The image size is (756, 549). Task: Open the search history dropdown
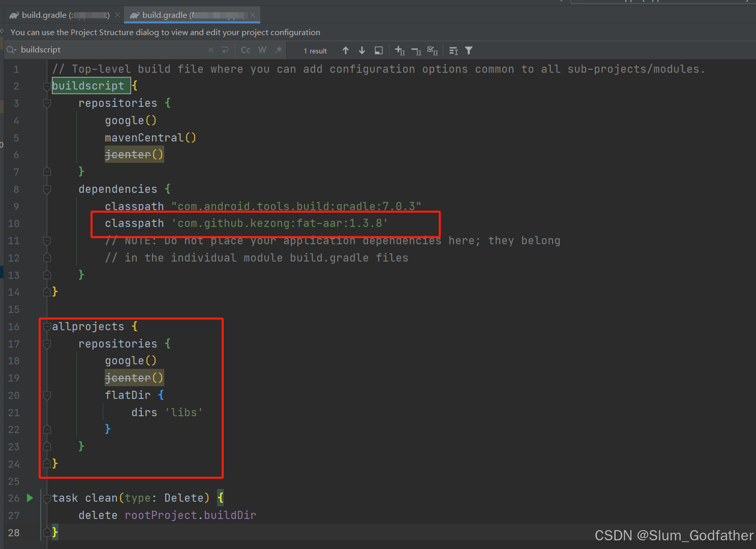[11, 49]
